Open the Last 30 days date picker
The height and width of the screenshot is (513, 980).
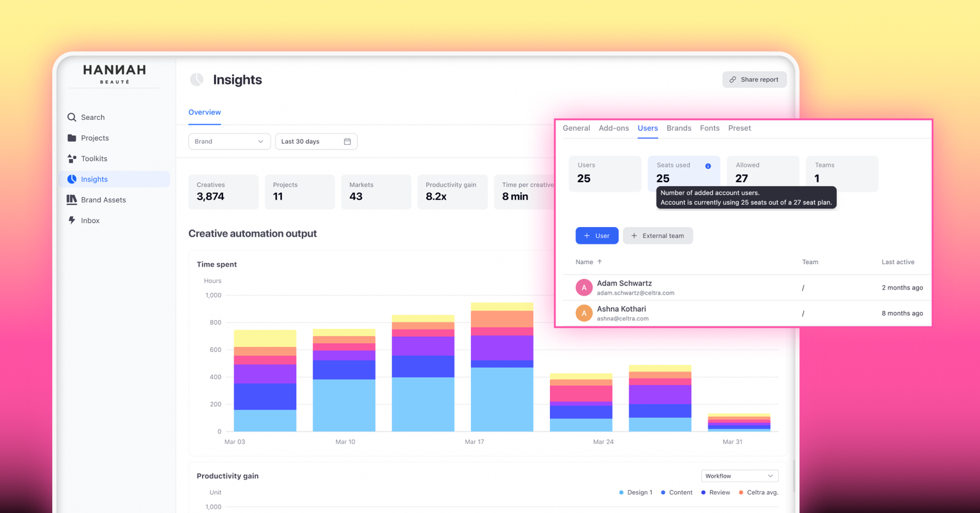[x=316, y=141]
